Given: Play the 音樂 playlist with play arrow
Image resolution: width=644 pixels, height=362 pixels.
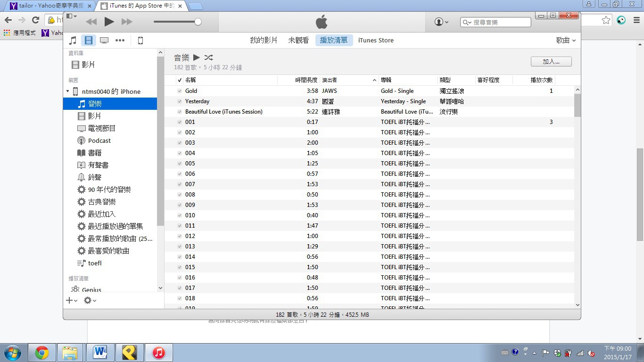Looking at the screenshot, I should pyautogui.click(x=197, y=58).
